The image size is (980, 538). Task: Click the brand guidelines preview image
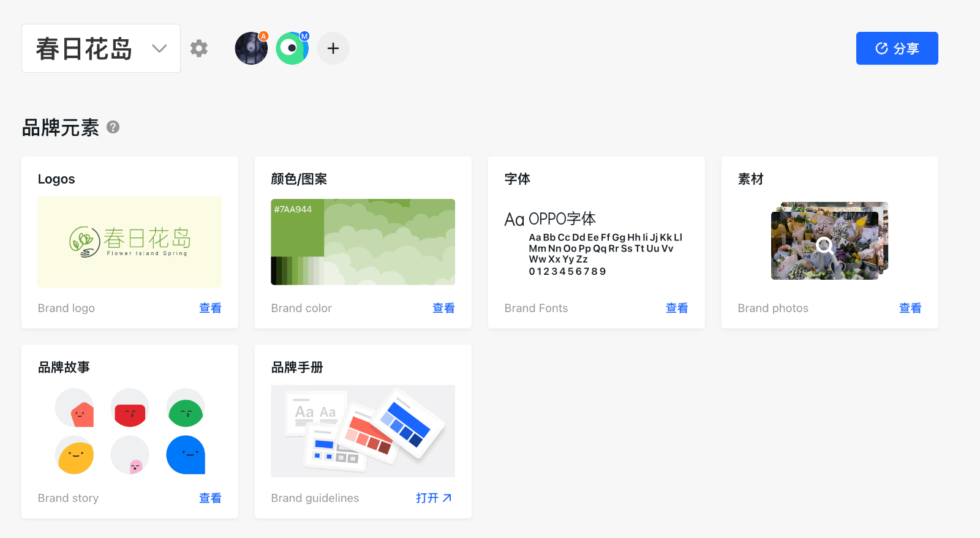tap(363, 431)
